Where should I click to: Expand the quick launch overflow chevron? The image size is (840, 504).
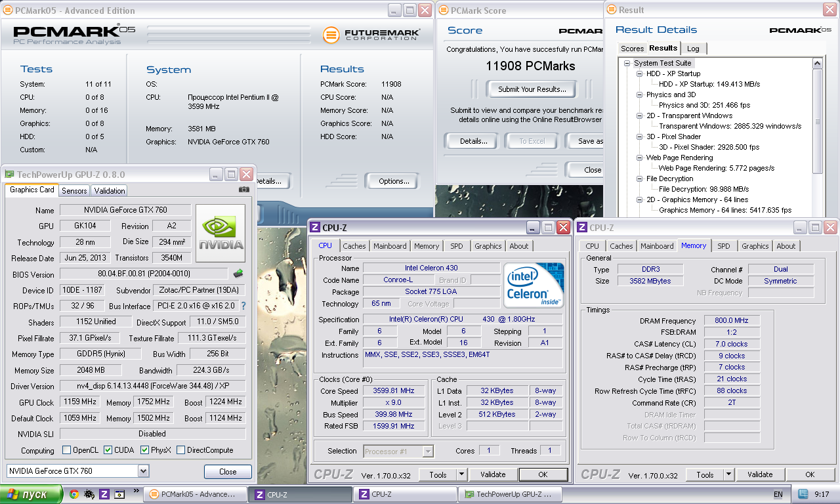(136, 490)
